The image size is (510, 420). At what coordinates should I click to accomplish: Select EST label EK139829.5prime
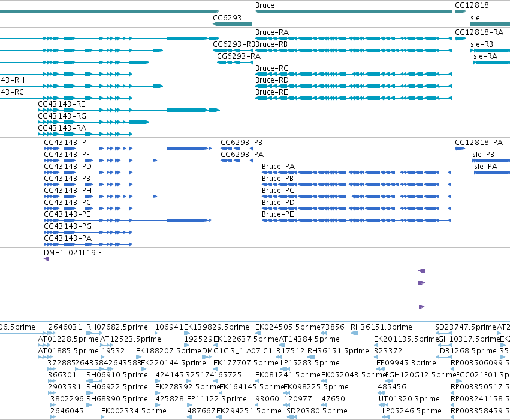[x=216, y=327]
